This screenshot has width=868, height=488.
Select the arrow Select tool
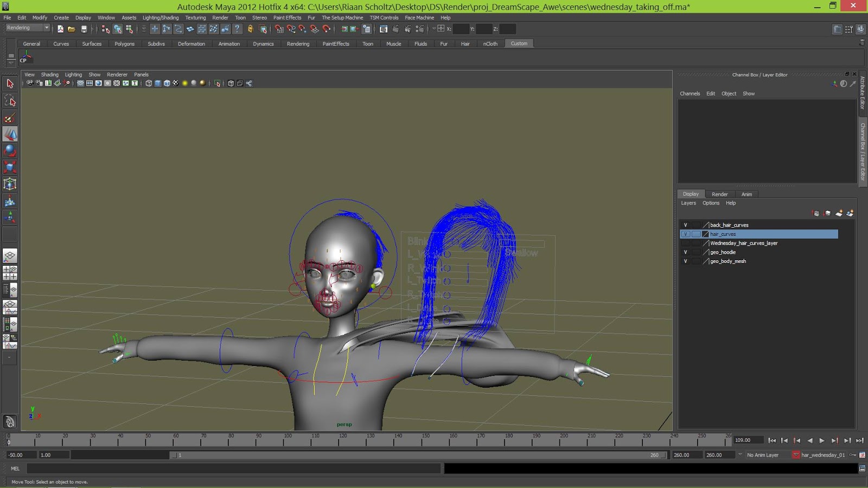tap(10, 84)
